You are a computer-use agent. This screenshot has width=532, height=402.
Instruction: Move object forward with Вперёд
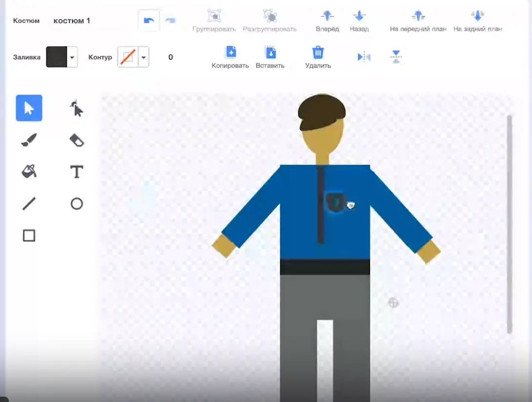327,21
